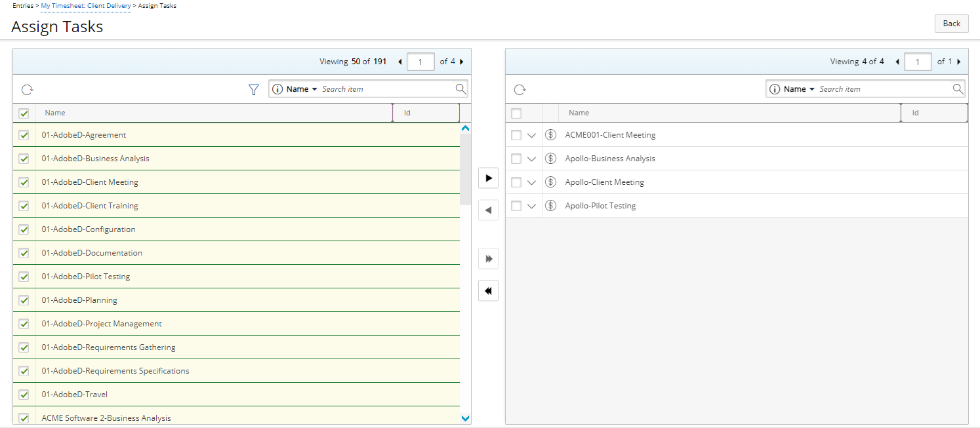Check the Apollo-Client Meeting checkbox
This screenshot has height=428, width=980.
click(x=516, y=182)
